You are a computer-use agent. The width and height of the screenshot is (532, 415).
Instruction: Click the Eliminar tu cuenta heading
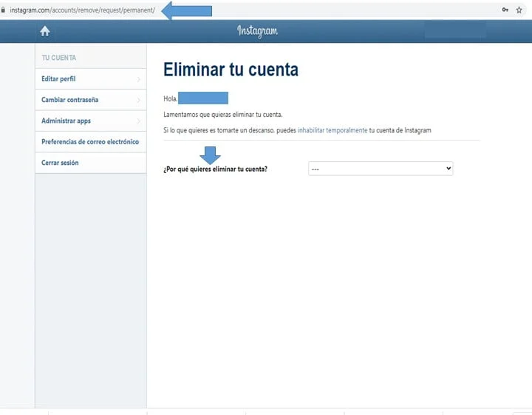[x=231, y=70]
